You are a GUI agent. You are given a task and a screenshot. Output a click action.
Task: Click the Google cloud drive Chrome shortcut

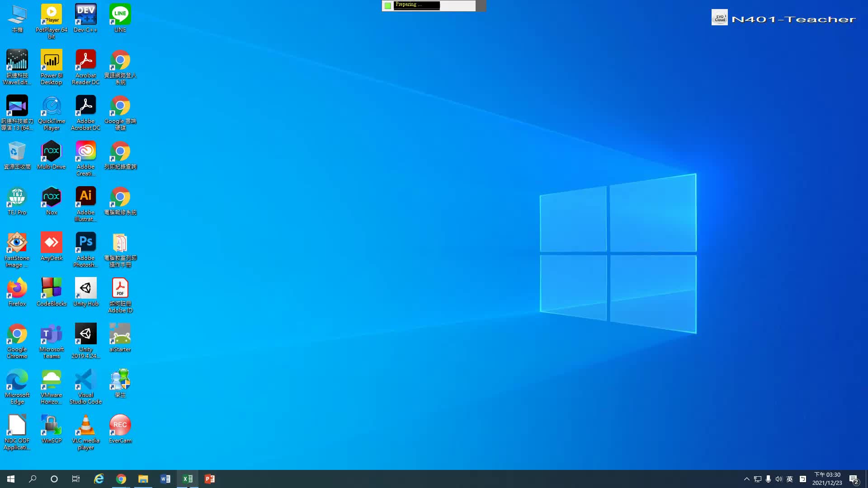click(120, 113)
